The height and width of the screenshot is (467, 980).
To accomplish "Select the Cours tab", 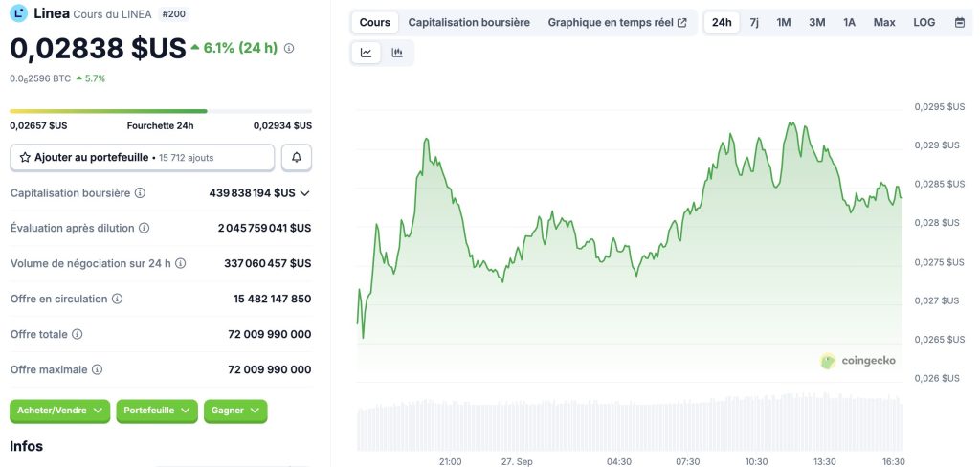I will click(375, 23).
